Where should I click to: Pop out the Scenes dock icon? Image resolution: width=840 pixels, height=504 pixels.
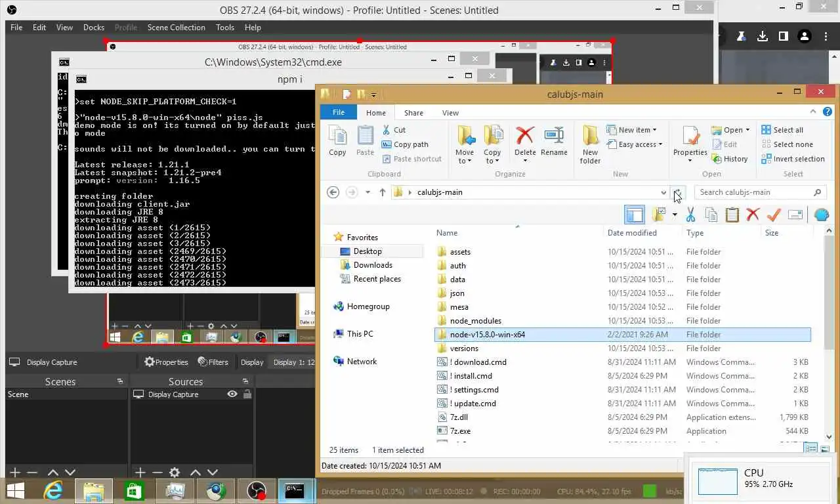(119, 381)
